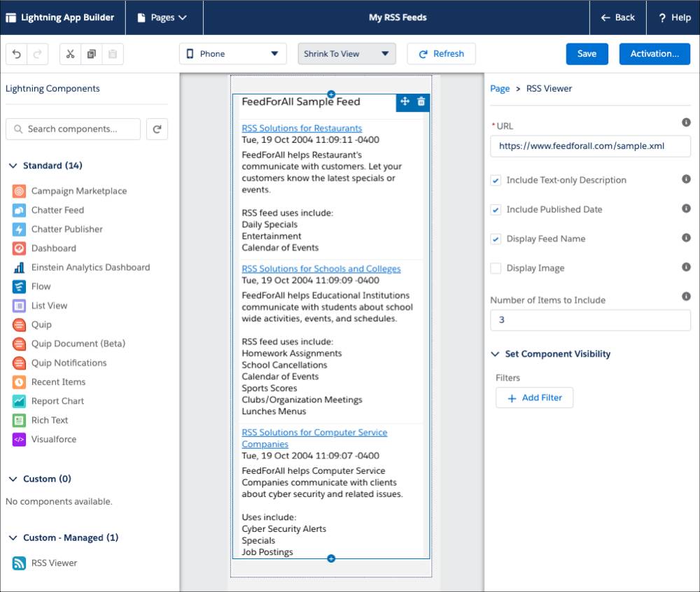The height and width of the screenshot is (592, 700).
Task: Click the redo arrow icon
Action: (38, 54)
